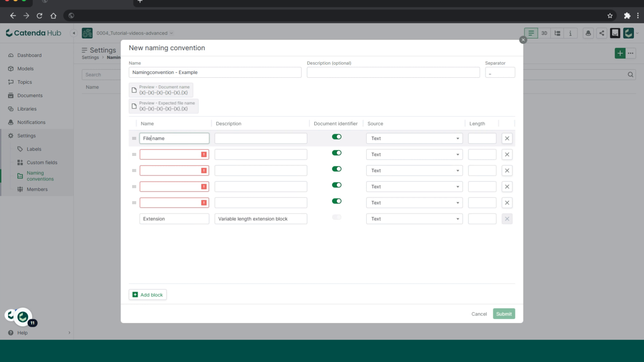Open Source dropdown for fourth row
Viewport: 644px width, 362px height.
[414, 187]
